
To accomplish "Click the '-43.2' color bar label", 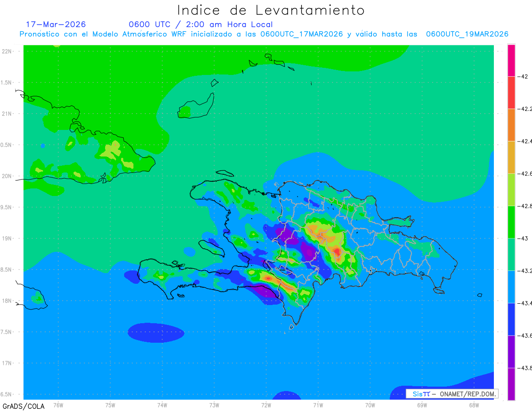I will pos(525,271).
